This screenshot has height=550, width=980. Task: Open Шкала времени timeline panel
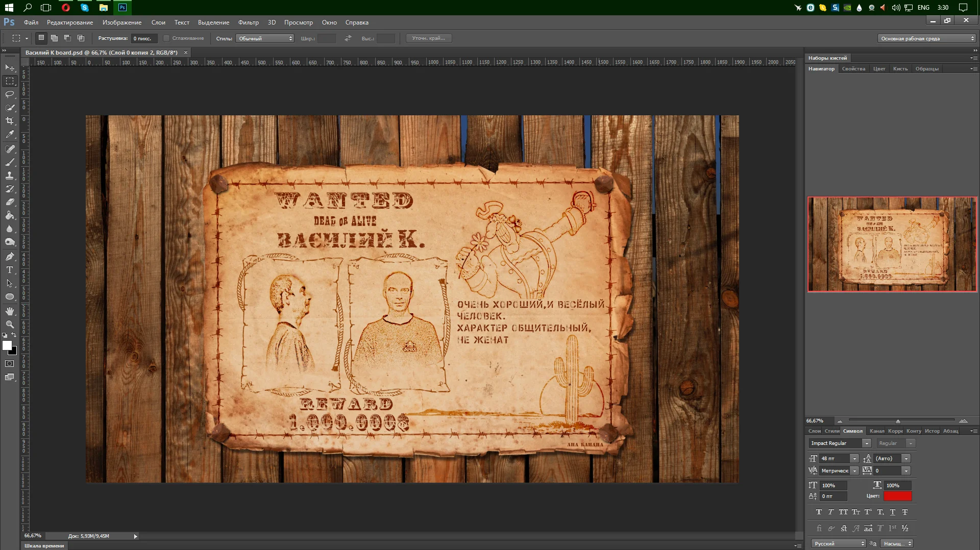pos(44,546)
